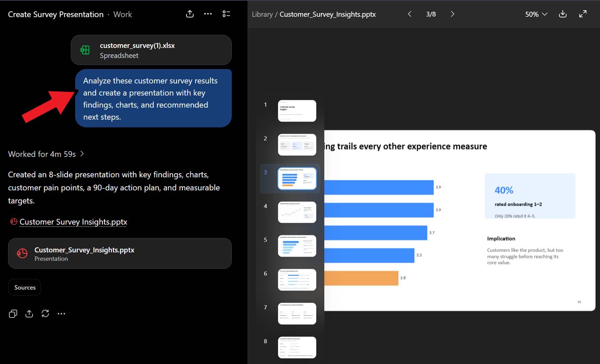Regenerate the response with the refresh icon
The height and width of the screenshot is (364, 600).
[x=45, y=314]
